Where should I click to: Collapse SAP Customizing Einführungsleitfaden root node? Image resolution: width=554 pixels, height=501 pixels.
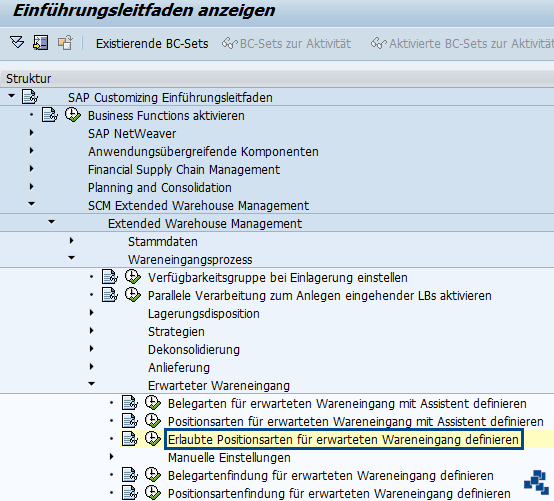click(x=12, y=96)
